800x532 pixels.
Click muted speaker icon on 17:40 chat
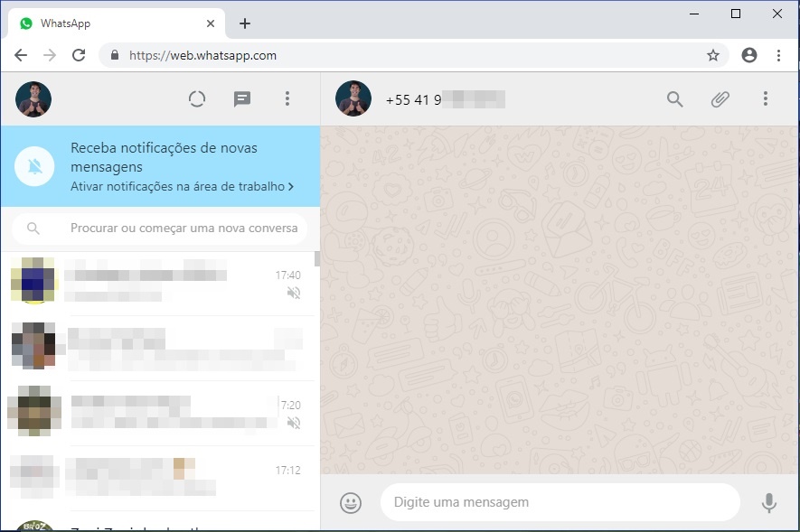pyautogui.click(x=294, y=293)
